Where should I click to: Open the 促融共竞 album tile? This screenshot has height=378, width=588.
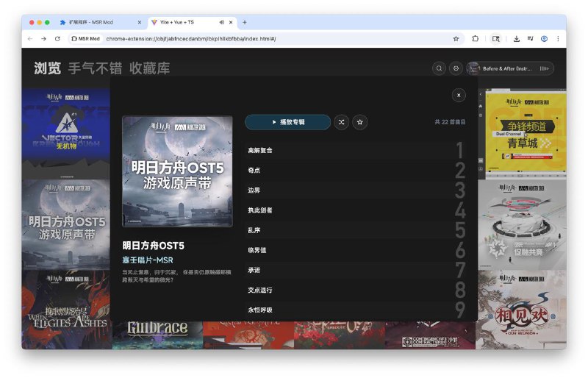pyautogui.click(x=522, y=224)
